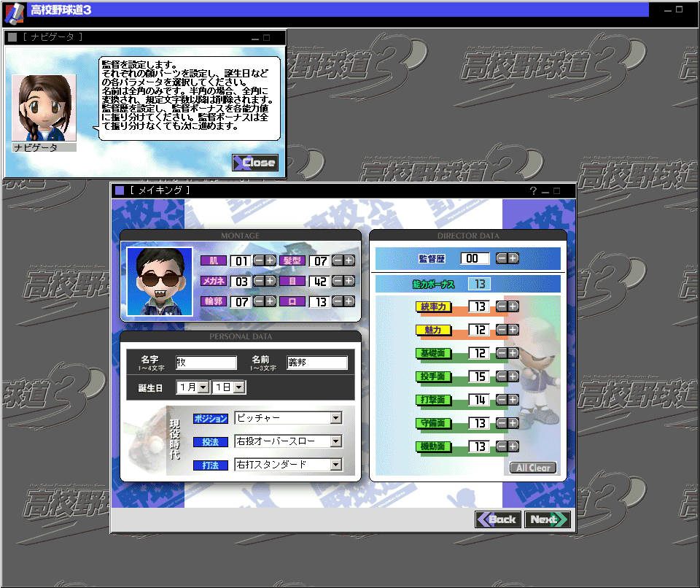Expand the 投法 pitching style dropdown

(336, 441)
